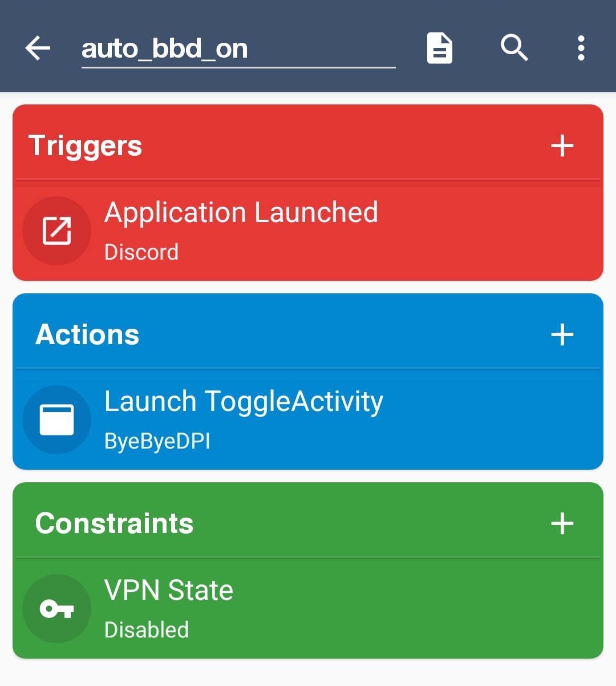616x686 pixels.
Task: Open the macro description document icon
Action: point(440,48)
